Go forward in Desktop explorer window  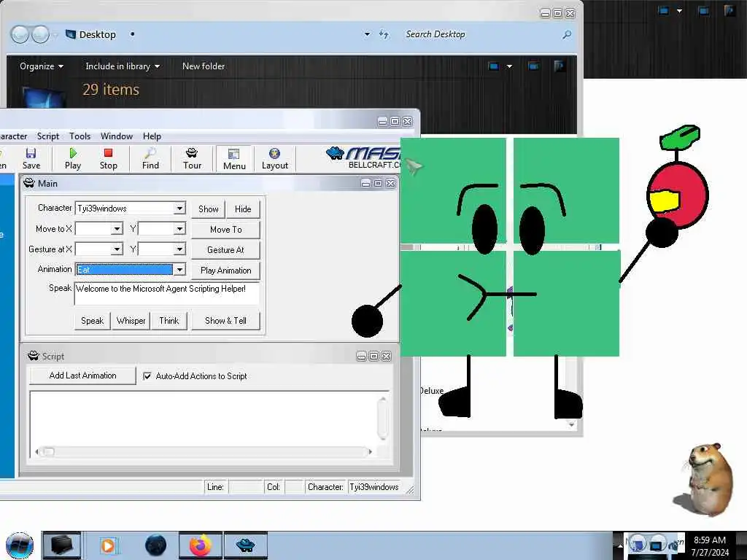pos(40,34)
